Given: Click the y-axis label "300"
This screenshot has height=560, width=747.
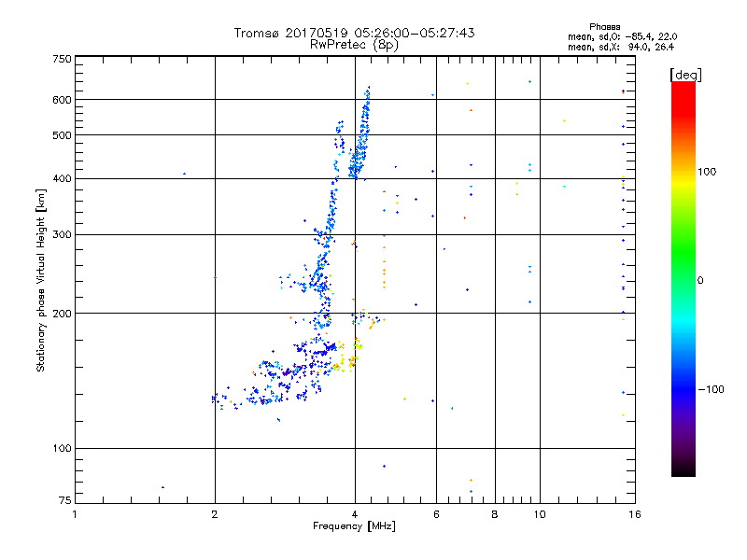Looking at the screenshot, I should coord(62,235).
